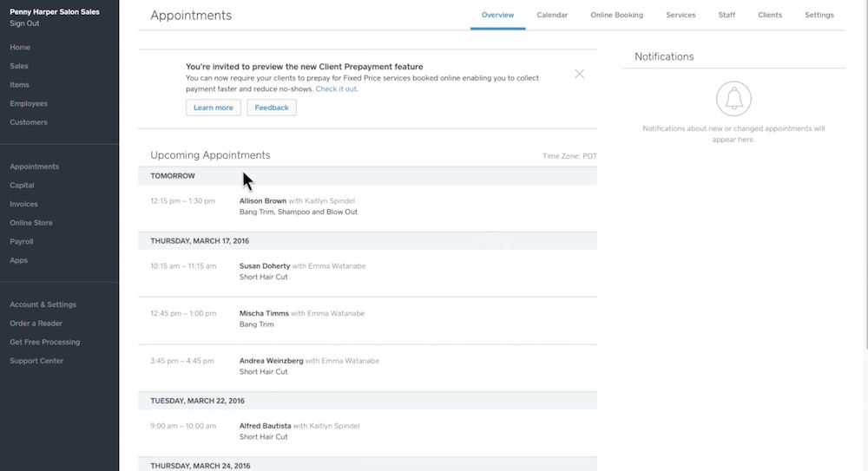Open the Clients tab

(x=769, y=15)
